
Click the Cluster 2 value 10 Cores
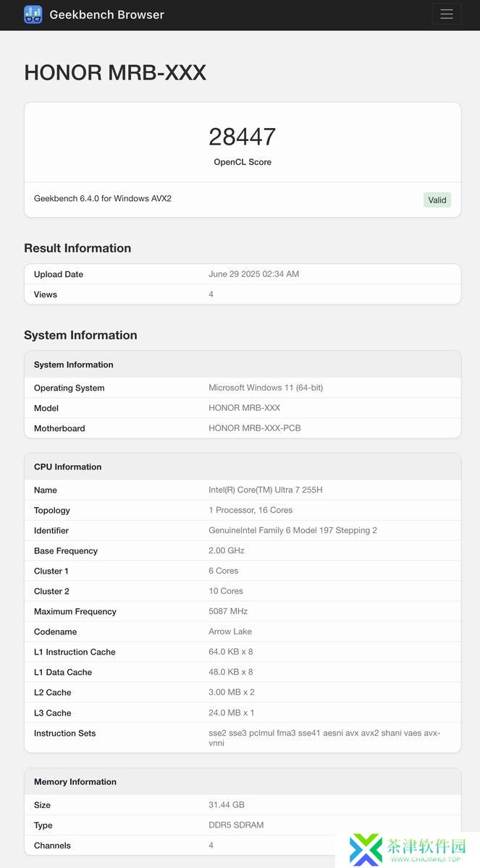226,591
